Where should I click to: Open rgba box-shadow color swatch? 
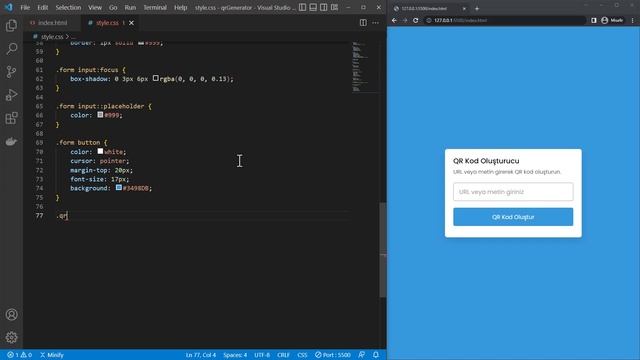tap(156, 78)
